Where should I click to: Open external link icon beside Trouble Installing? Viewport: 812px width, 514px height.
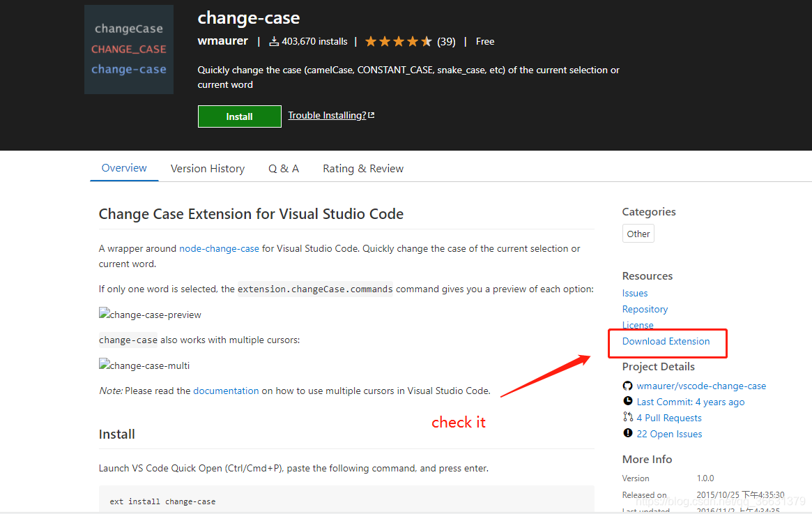point(371,115)
